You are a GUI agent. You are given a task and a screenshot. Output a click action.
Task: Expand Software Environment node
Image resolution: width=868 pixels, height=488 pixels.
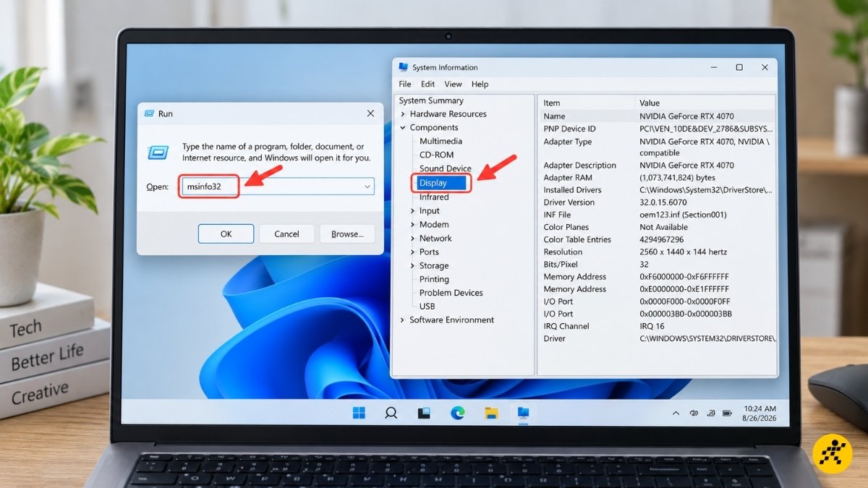(403, 320)
